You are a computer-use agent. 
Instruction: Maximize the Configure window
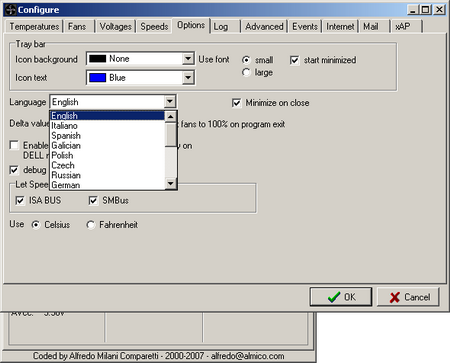click(x=426, y=10)
